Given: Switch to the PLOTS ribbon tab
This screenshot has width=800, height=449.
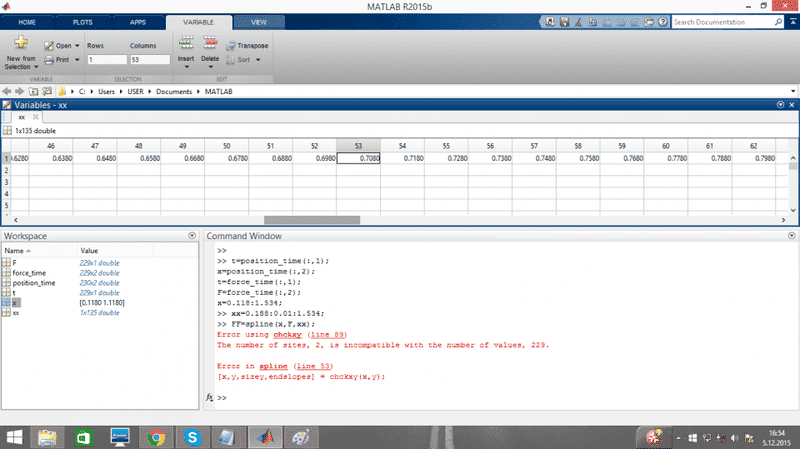Looking at the screenshot, I should pyautogui.click(x=83, y=22).
